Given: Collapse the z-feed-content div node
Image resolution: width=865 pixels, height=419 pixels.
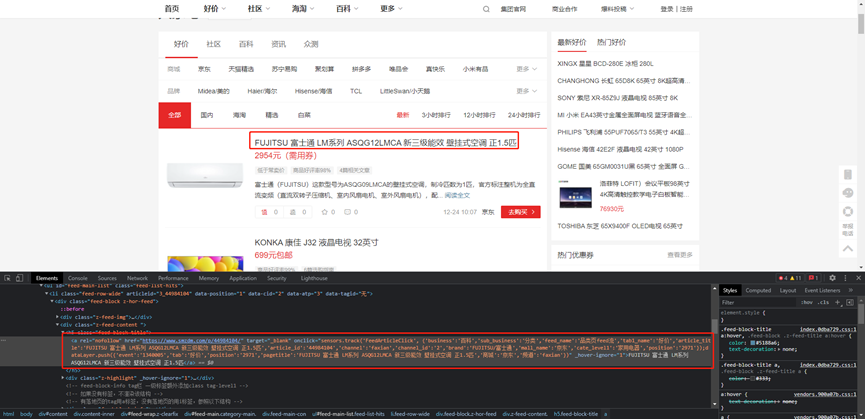Looking at the screenshot, I should click(x=58, y=325).
